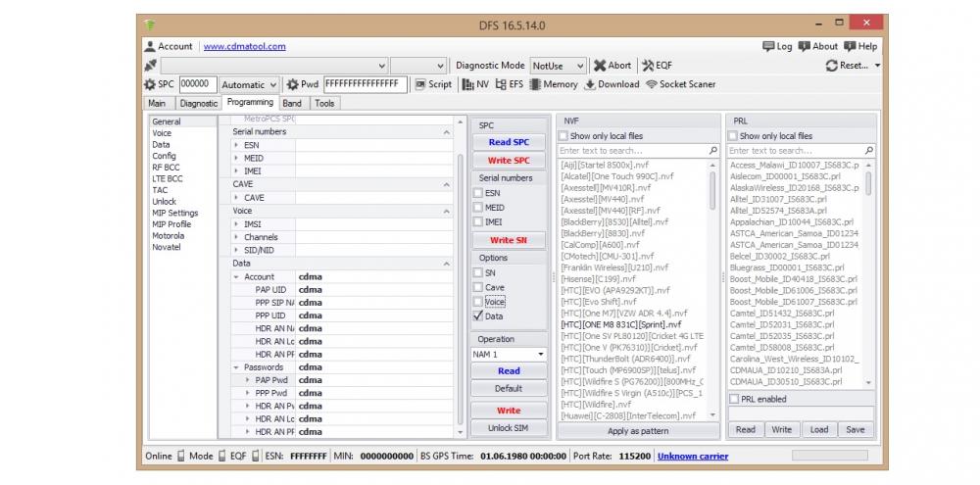Viewport: 980px width, 485px height.
Task: Click the Read SPC button
Action: click(x=509, y=143)
